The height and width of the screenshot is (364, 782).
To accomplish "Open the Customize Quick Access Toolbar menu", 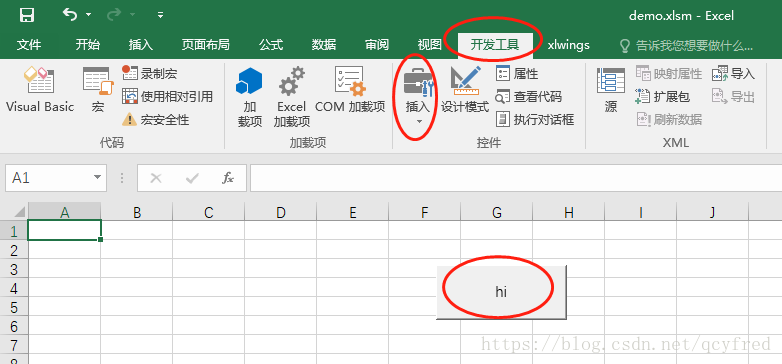I will pyautogui.click(x=161, y=15).
